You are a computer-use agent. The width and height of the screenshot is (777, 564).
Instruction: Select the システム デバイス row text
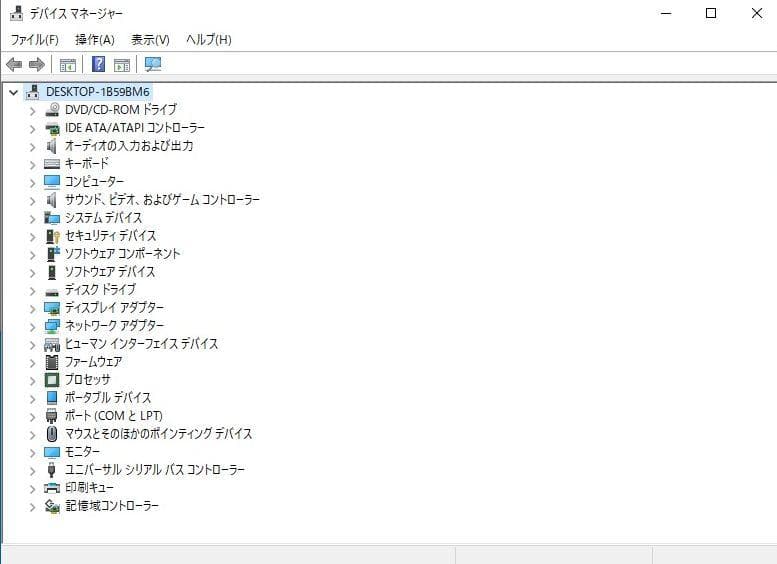pos(104,218)
